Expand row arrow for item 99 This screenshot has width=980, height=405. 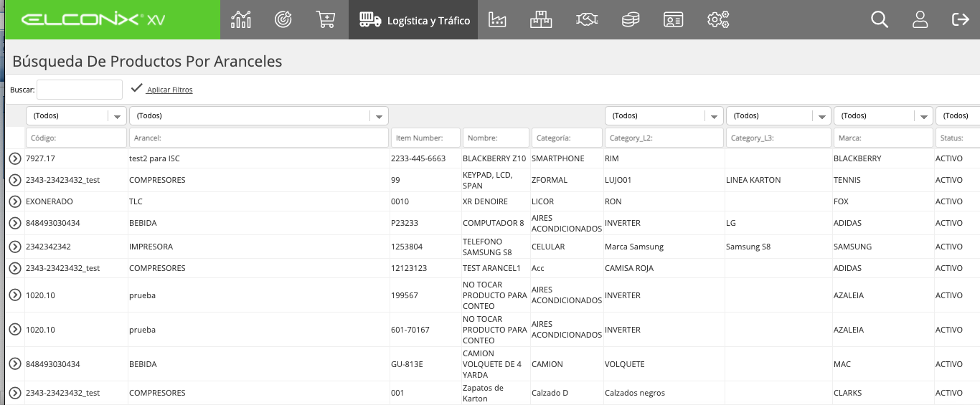point(15,180)
